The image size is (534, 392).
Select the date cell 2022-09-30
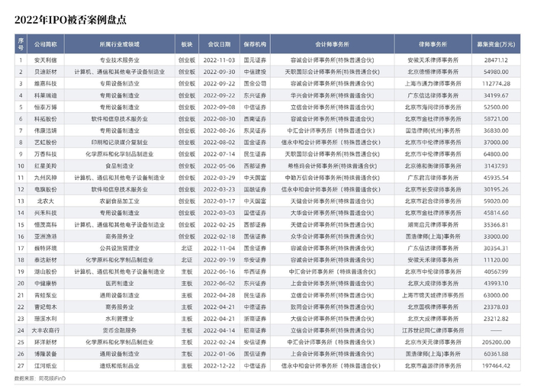pos(220,72)
